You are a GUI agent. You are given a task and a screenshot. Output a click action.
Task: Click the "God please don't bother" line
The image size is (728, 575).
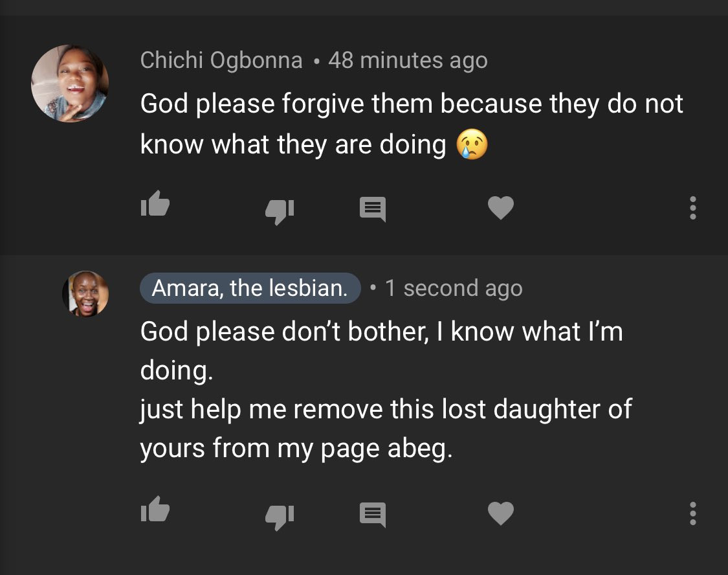tap(381, 332)
